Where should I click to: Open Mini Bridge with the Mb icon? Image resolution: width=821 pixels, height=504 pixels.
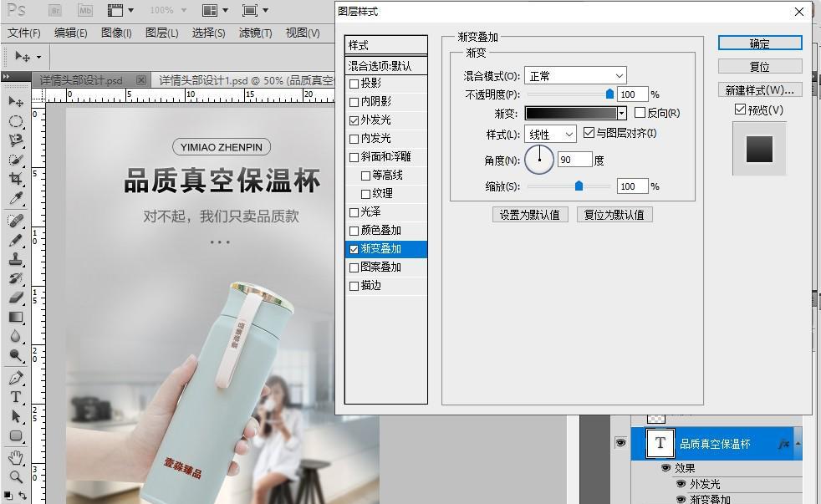(84, 10)
